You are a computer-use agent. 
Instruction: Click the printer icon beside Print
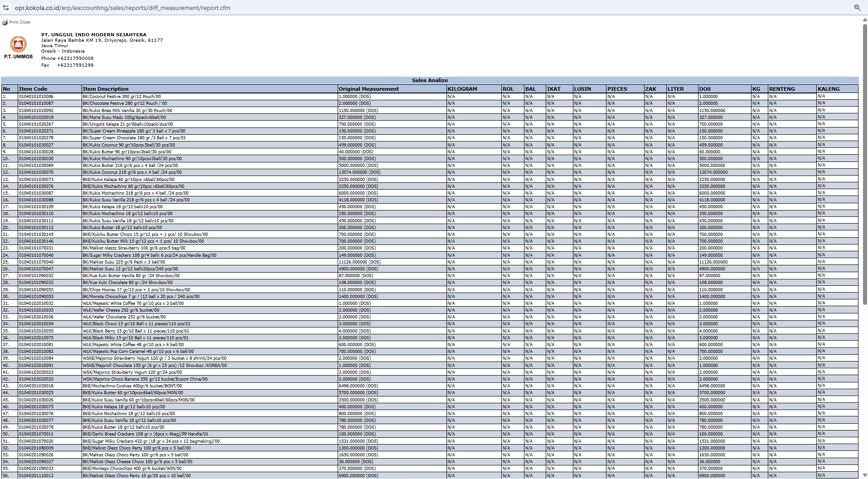(x=5, y=22)
